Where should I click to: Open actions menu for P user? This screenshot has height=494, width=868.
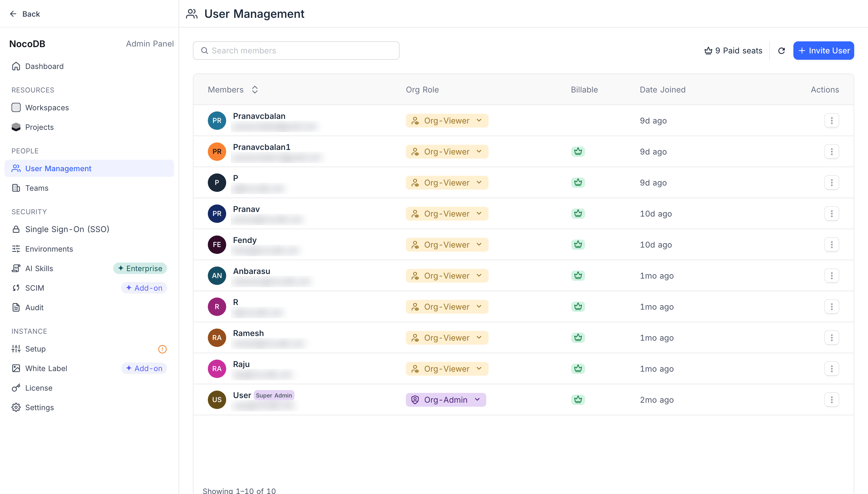[x=831, y=183]
